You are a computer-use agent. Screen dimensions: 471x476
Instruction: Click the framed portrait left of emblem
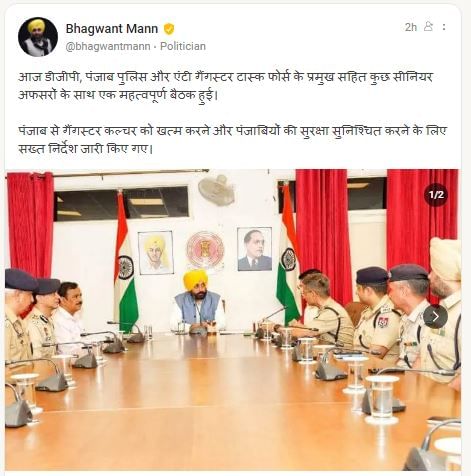pyautogui.click(x=156, y=253)
